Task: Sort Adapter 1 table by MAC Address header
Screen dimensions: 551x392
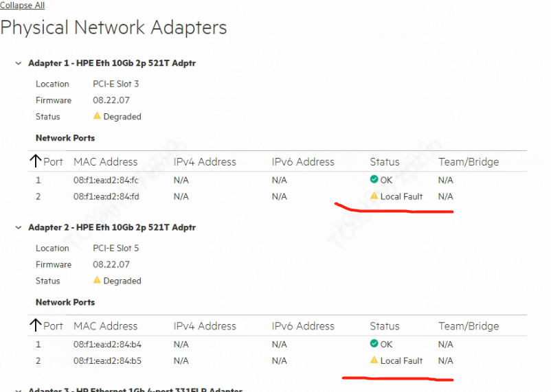Action: click(x=105, y=162)
